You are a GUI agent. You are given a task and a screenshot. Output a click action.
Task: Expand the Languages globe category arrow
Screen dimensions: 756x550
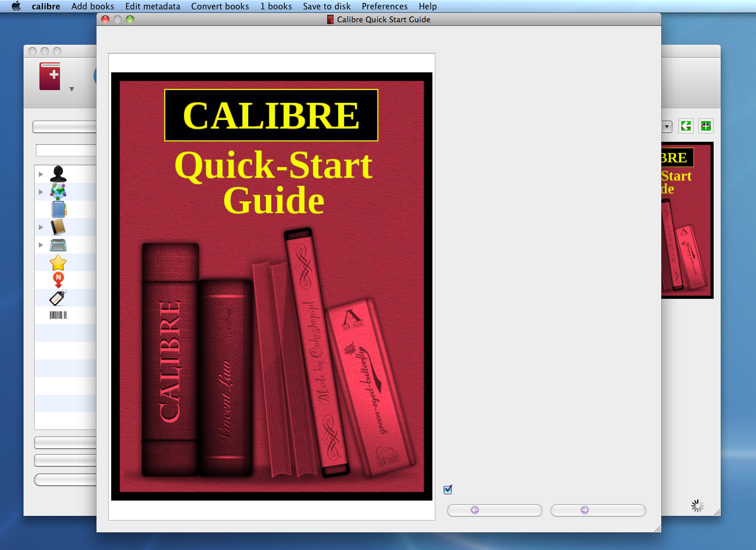[x=41, y=192]
